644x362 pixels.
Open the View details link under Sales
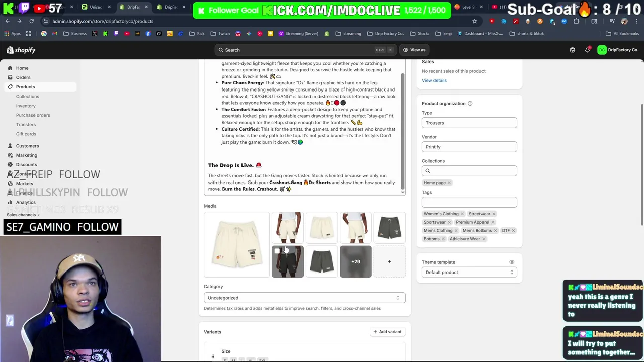click(x=434, y=80)
